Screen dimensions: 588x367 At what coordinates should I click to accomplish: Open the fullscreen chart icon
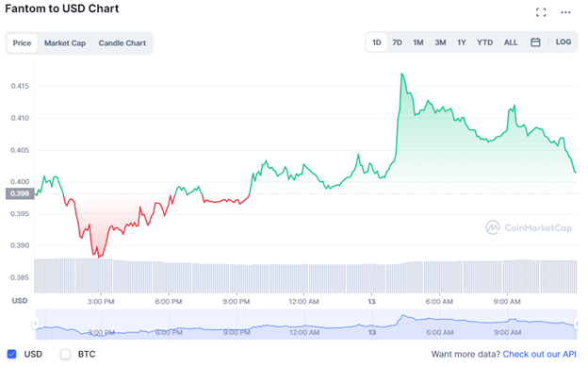click(541, 12)
